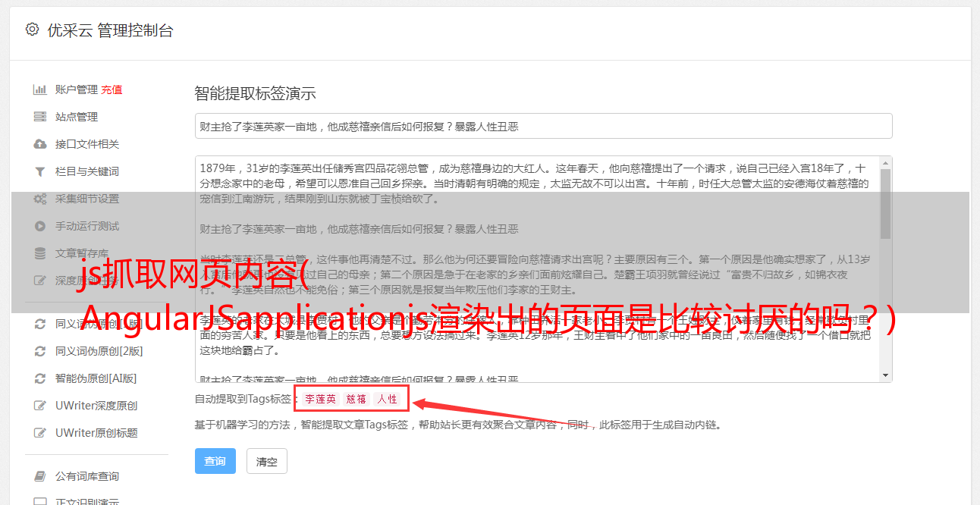Click the blue 查询 button
Image resolution: width=980 pixels, height=505 pixels.
[x=215, y=461]
